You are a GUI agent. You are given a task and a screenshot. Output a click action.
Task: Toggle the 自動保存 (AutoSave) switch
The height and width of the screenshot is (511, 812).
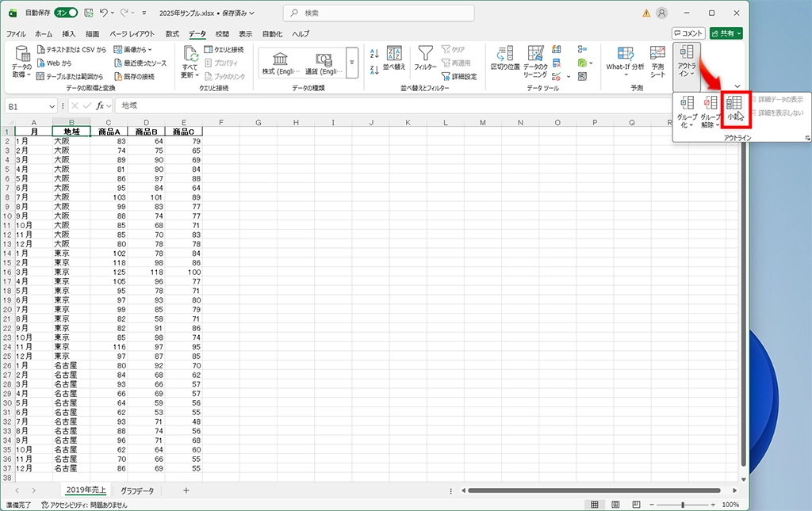[66, 13]
